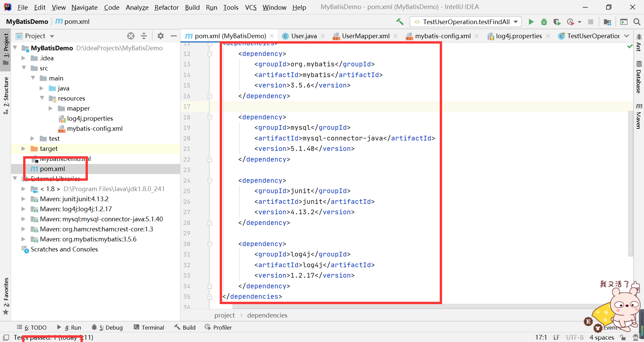Click the 4 spaces indent setting
The image size is (644, 342).
(x=602, y=337)
